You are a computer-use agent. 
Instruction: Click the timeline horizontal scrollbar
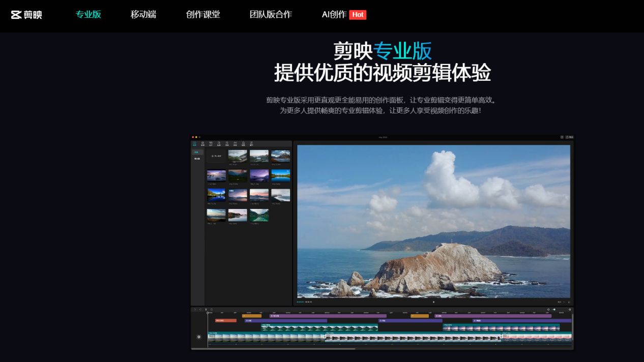tap(273, 349)
